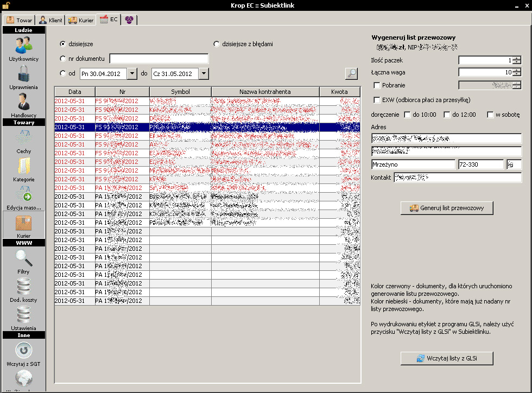Increase the Ilość paczek spinner value
Screen dimensions: 532x393
(x=517, y=58)
